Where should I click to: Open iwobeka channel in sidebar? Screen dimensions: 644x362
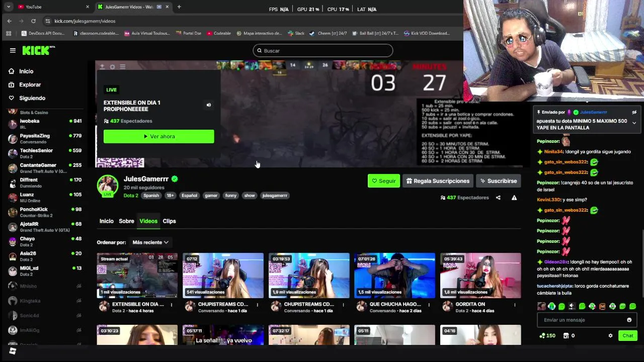45,124
